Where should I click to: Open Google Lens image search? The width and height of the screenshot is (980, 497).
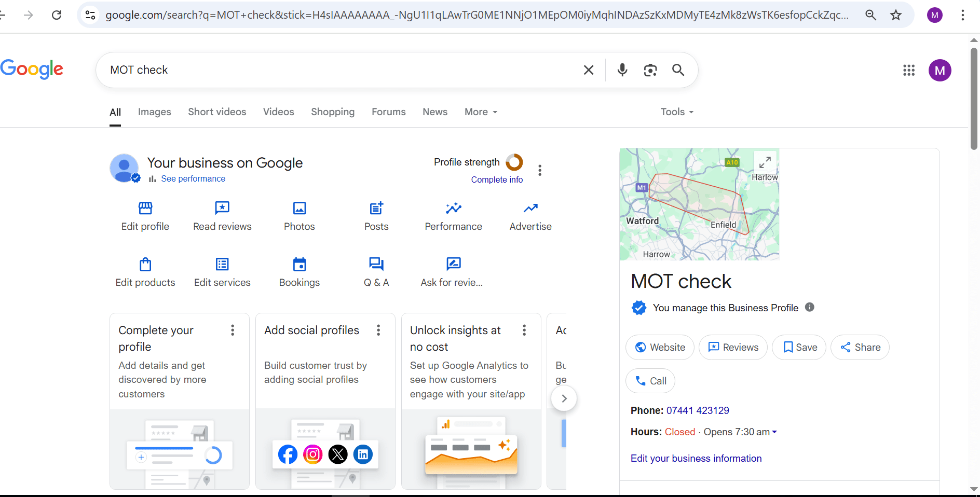coord(650,70)
